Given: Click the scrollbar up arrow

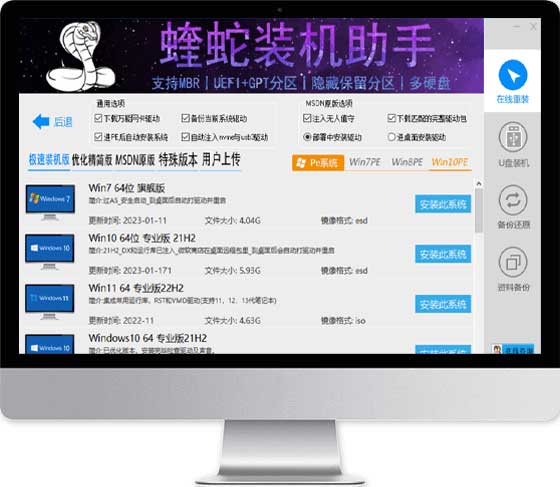Looking at the screenshot, I should (x=479, y=184).
